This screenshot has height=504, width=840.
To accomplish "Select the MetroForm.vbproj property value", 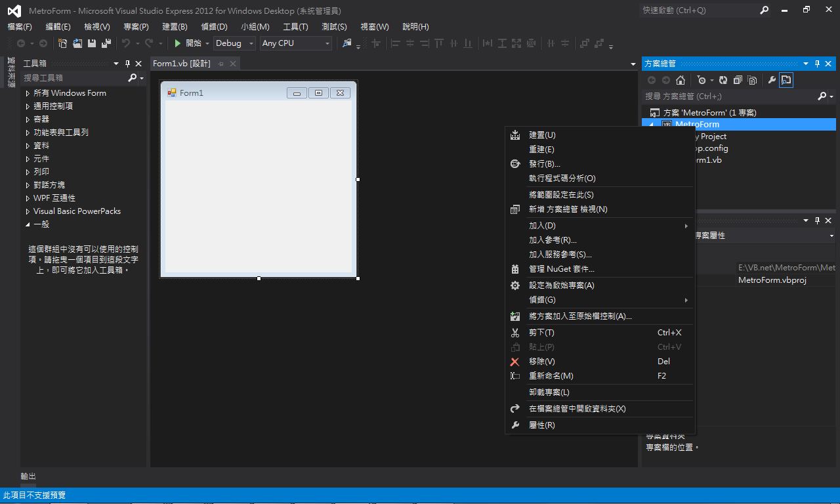I will (772, 280).
